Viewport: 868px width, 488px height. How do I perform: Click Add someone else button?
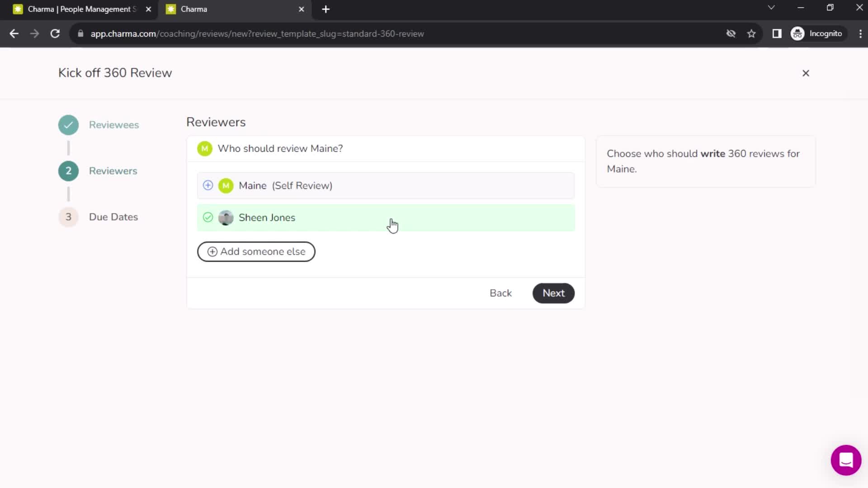[256, 251]
